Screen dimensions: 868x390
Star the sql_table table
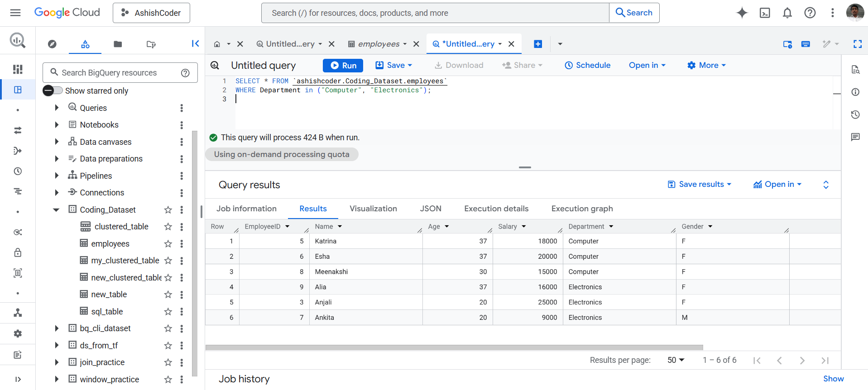(x=168, y=312)
